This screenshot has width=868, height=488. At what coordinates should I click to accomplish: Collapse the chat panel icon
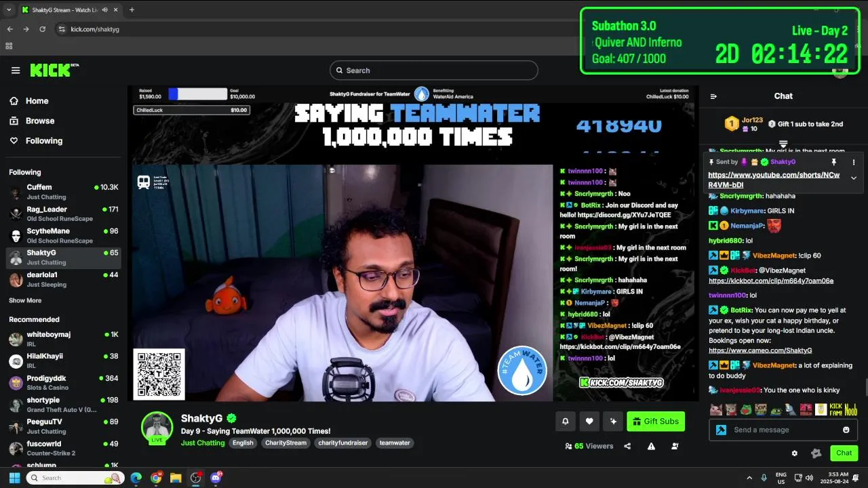[713, 96]
